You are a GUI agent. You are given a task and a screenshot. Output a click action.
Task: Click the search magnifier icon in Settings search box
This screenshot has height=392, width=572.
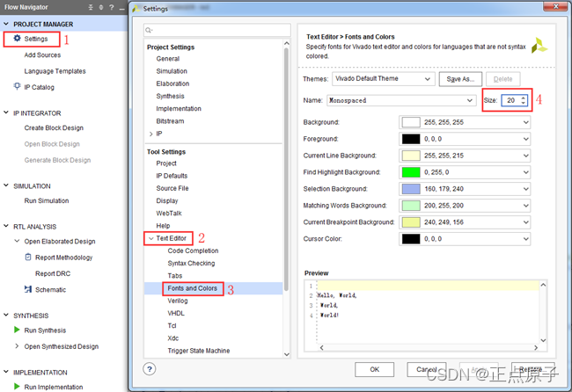pyautogui.click(x=149, y=30)
